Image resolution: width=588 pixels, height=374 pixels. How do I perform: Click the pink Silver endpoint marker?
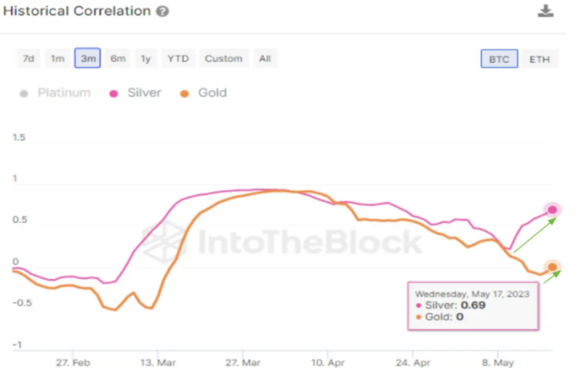[x=553, y=210]
